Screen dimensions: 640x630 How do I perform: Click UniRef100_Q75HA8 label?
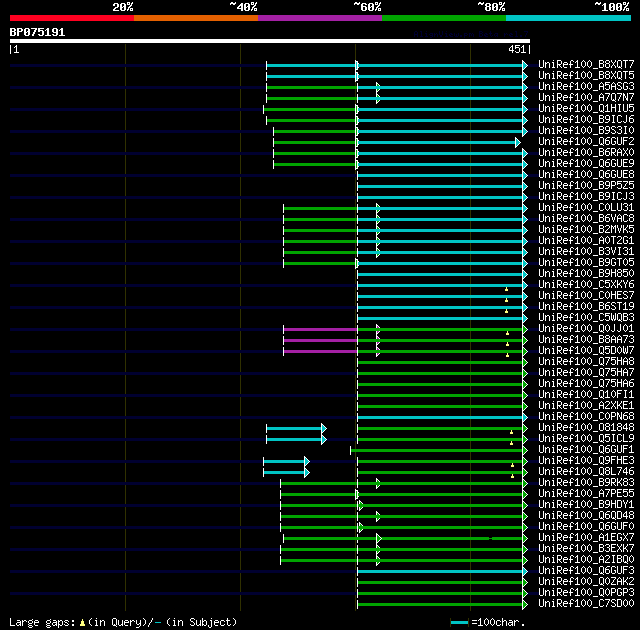(586, 362)
